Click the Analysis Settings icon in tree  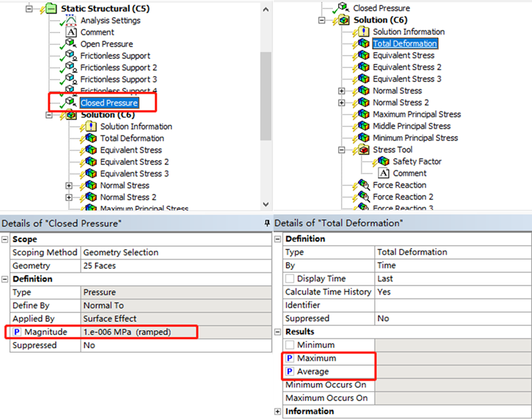click(70, 20)
